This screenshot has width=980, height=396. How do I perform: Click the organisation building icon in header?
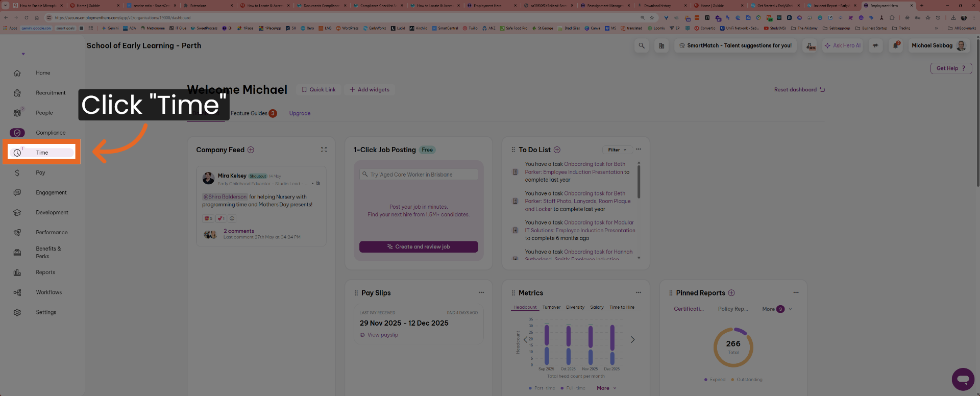tap(661, 46)
